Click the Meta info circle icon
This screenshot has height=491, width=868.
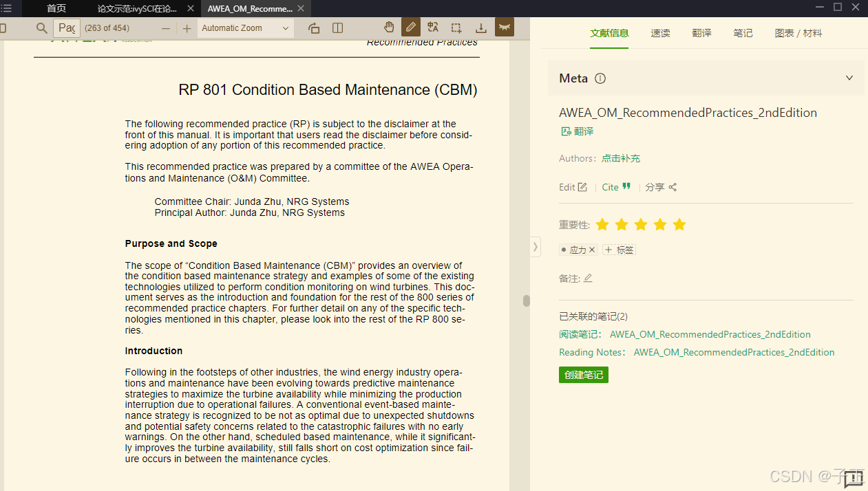pos(600,78)
